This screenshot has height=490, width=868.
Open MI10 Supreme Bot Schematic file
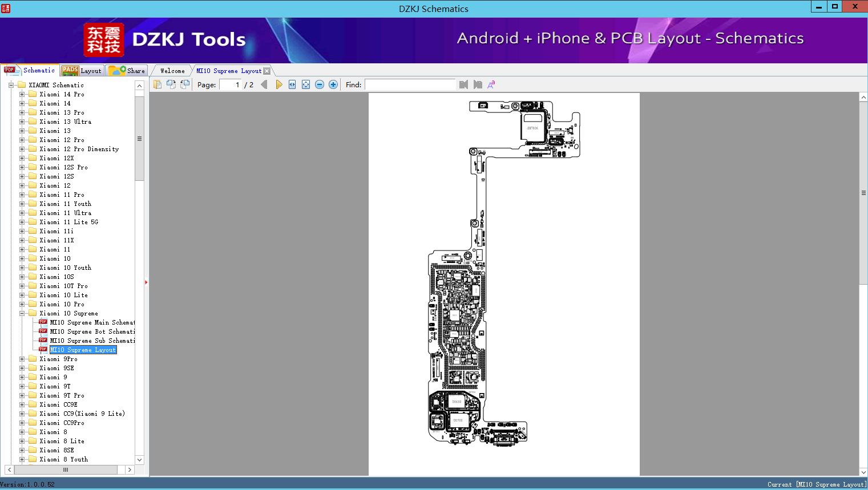tap(92, 331)
